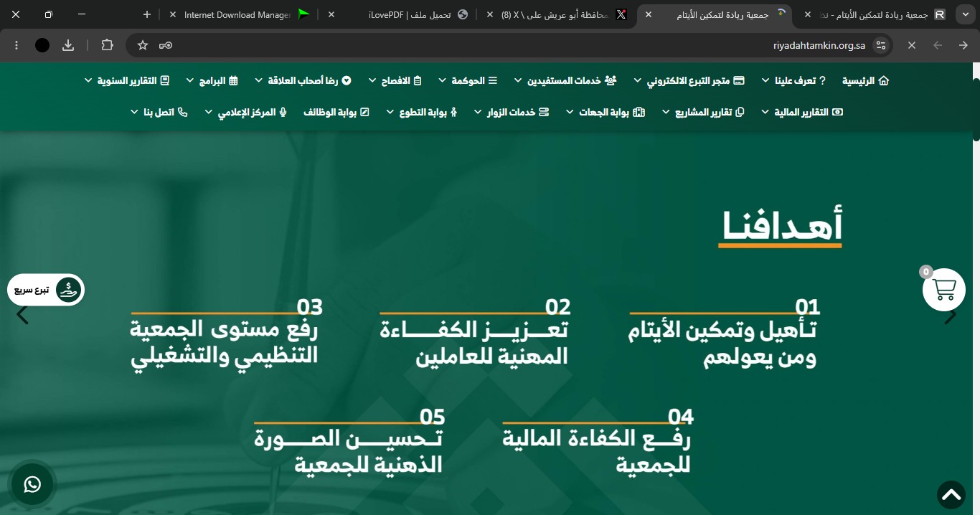Open the browser three-dot menu
The image size is (980, 515).
[x=17, y=45]
